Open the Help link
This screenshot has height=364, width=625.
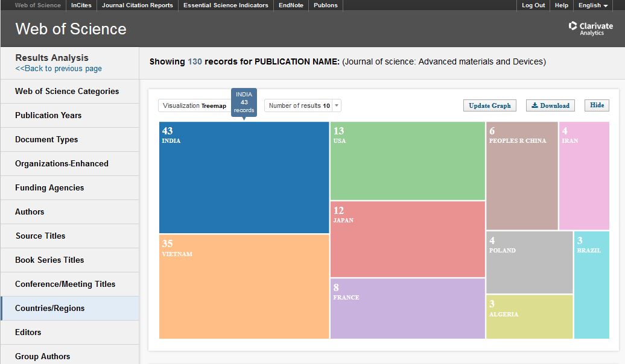pyautogui.click(x=562, y=5)
